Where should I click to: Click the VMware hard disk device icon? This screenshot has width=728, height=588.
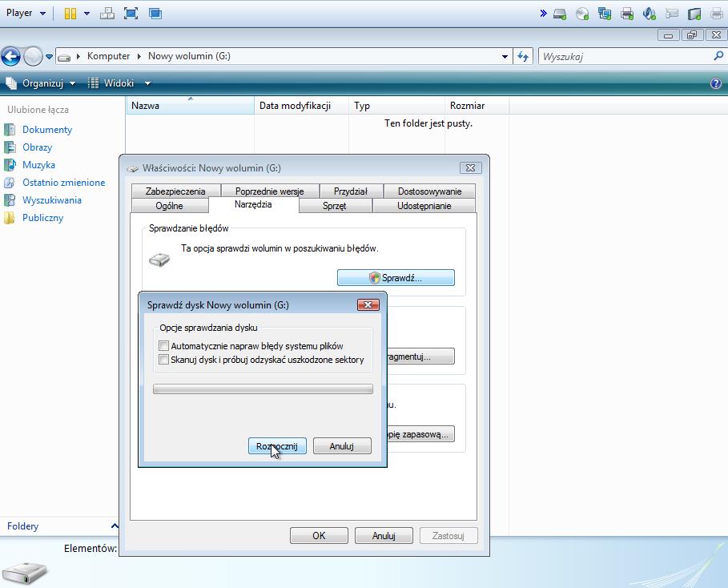(x=560, y=14)
